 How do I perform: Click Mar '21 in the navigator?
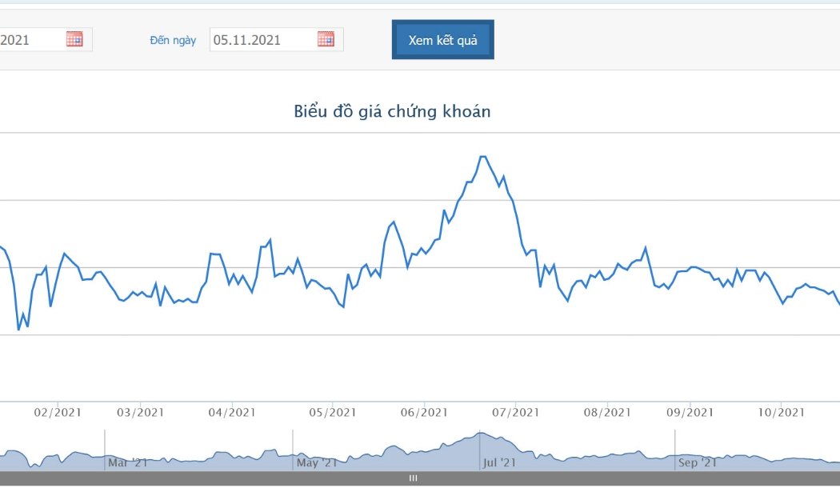point(127,462)
